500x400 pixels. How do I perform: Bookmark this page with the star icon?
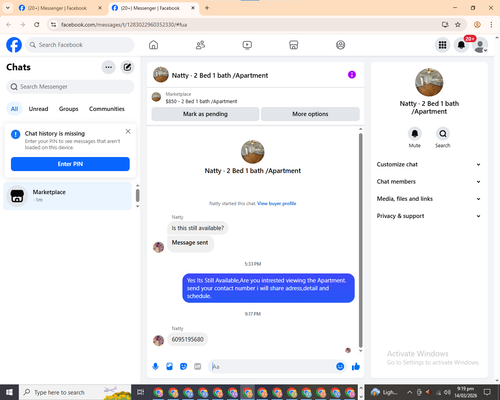coord(458,25)
